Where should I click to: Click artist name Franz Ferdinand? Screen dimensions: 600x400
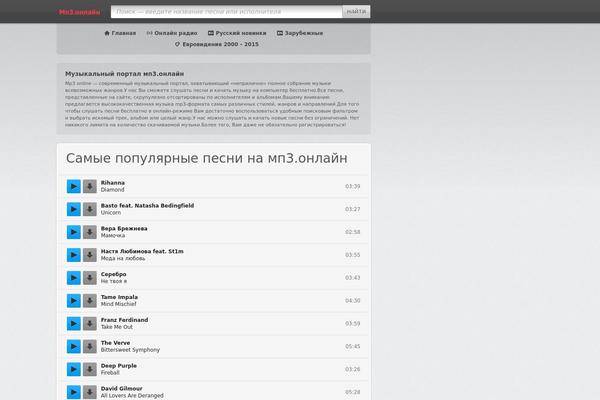click(x=124, y=320)
